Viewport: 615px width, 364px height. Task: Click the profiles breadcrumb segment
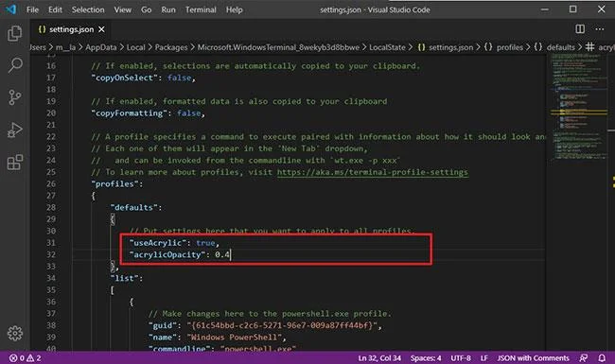point(503,47)
